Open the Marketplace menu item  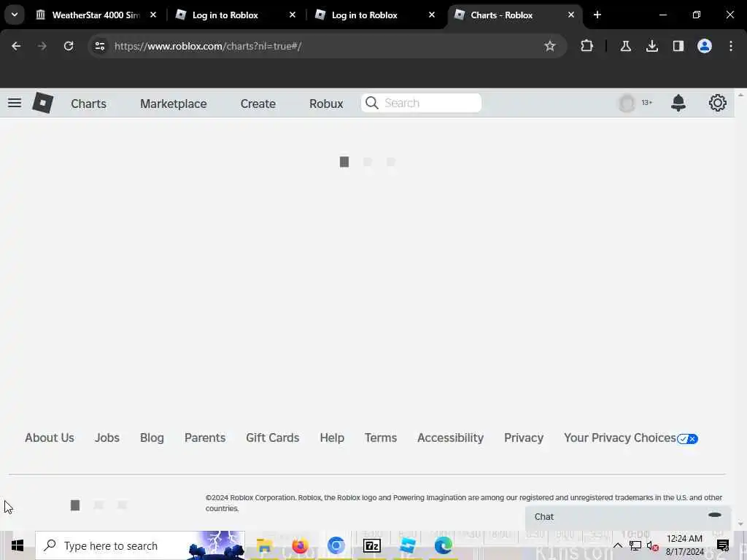point(174,104)
